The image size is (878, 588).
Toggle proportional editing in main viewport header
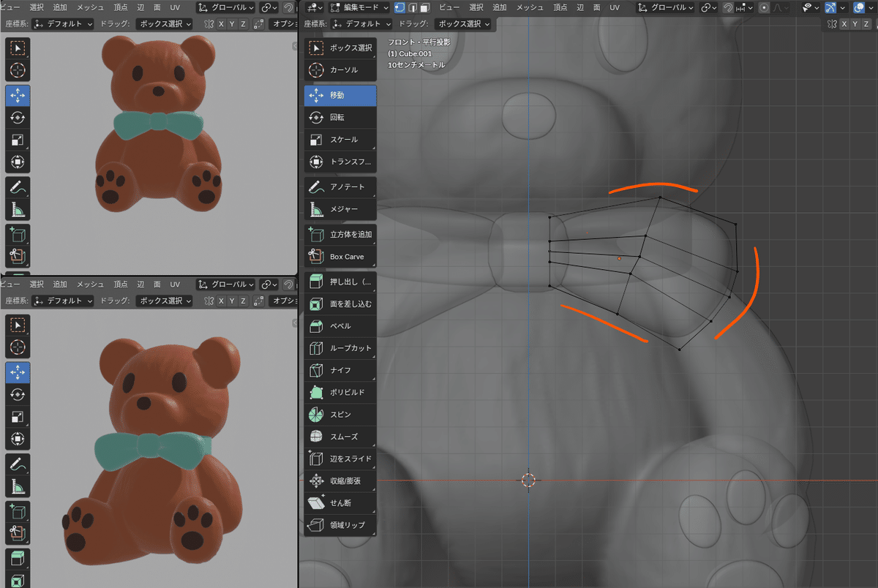[x=764, y=7]
